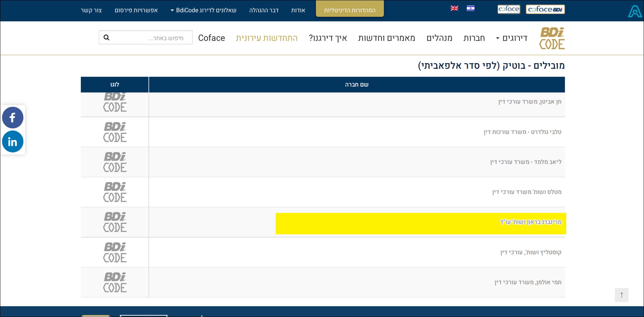Click the BDi Code logo in תמי אולמן row

tap(115, 282)
